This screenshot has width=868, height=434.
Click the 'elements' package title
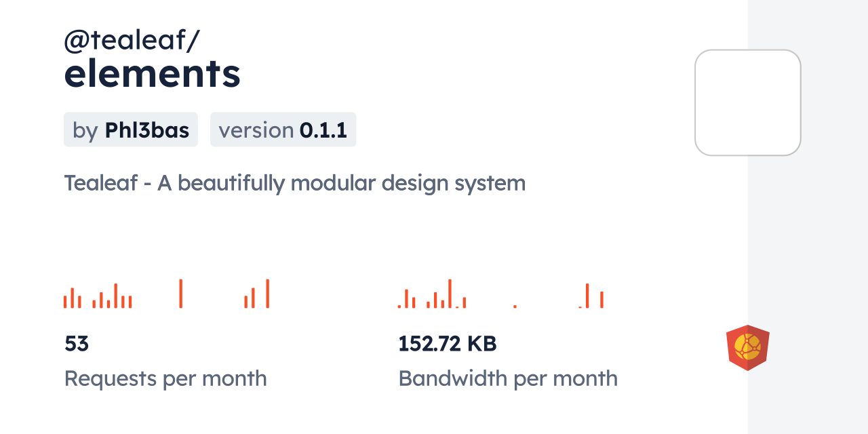(153, 74)
